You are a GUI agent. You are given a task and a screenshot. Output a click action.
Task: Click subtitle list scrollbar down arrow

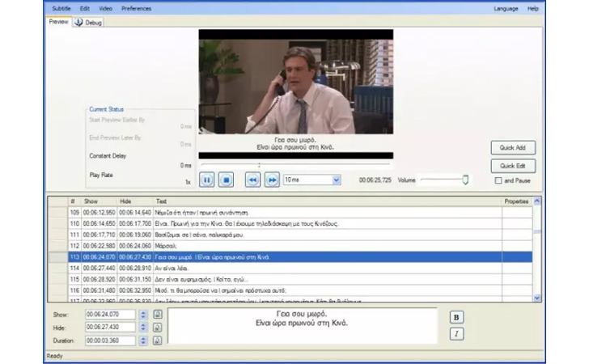pyautogui.click(x=536, y=298)
